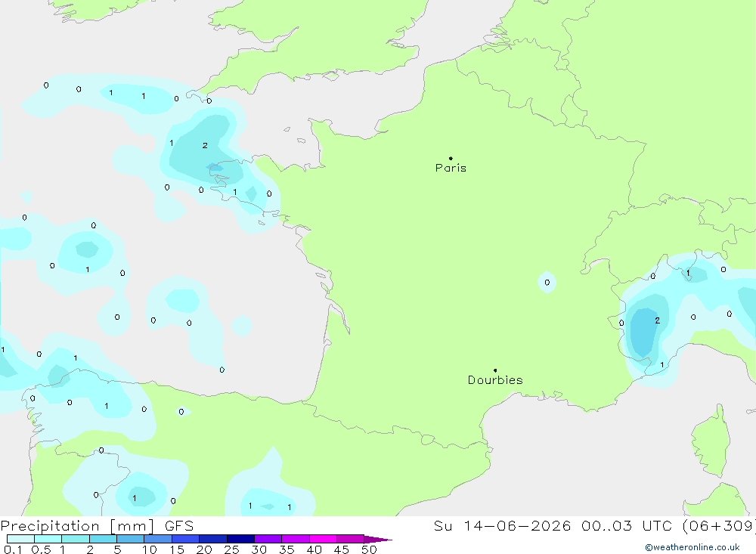Open the weatheronline.co.uk copyright link
This screenshot has height=554, width=756.
[692, 547]
